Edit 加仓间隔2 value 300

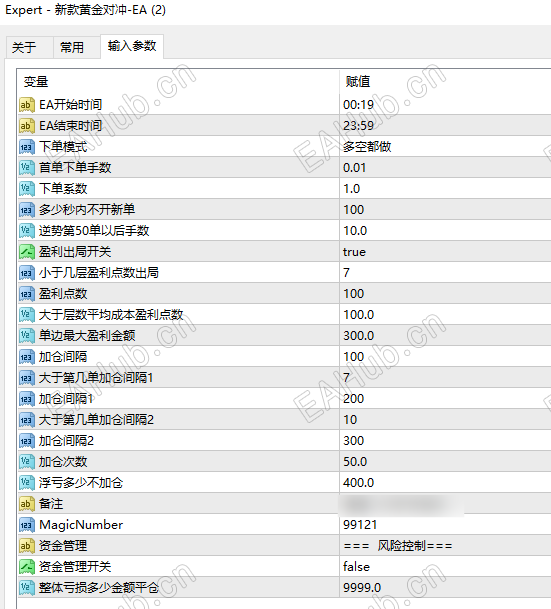click(x=353, y=440)
